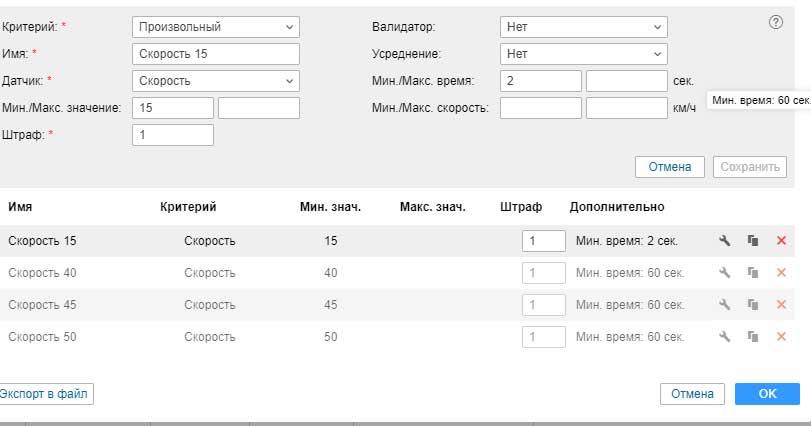Open the Усреднение dropdown
Image resolution: width=811 pixels, height=426 pixels.
coord(583,54)
